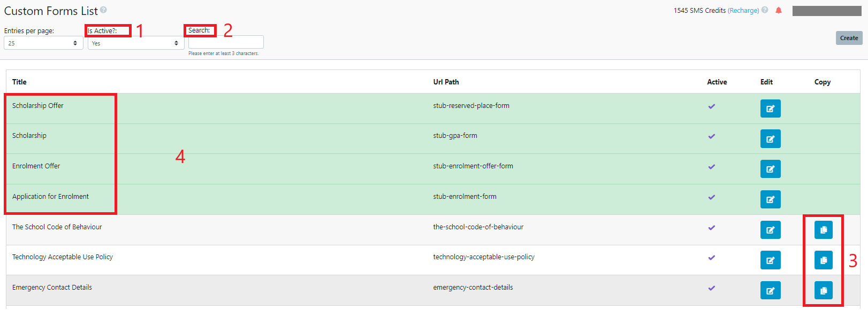Screen dimensions: 868x310
Task: Open edit for Enrolment Offer form
Action: point(770,169)
